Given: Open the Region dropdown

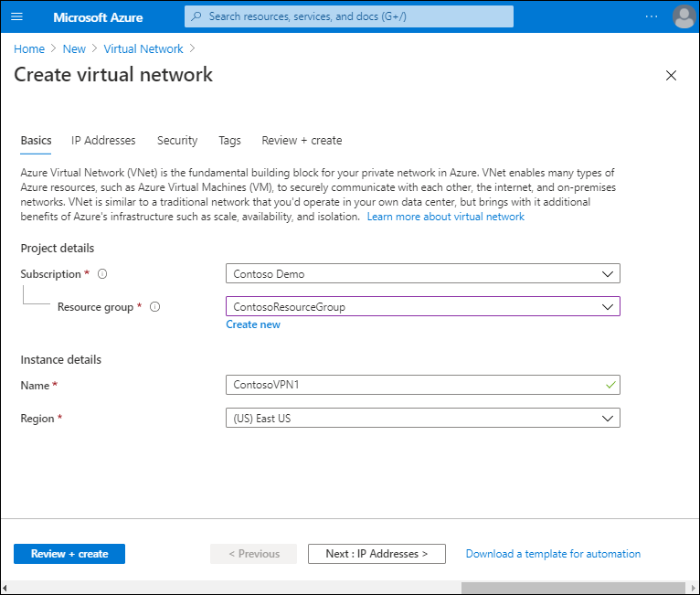Looking at the screenshot, I should coord(423,419).
